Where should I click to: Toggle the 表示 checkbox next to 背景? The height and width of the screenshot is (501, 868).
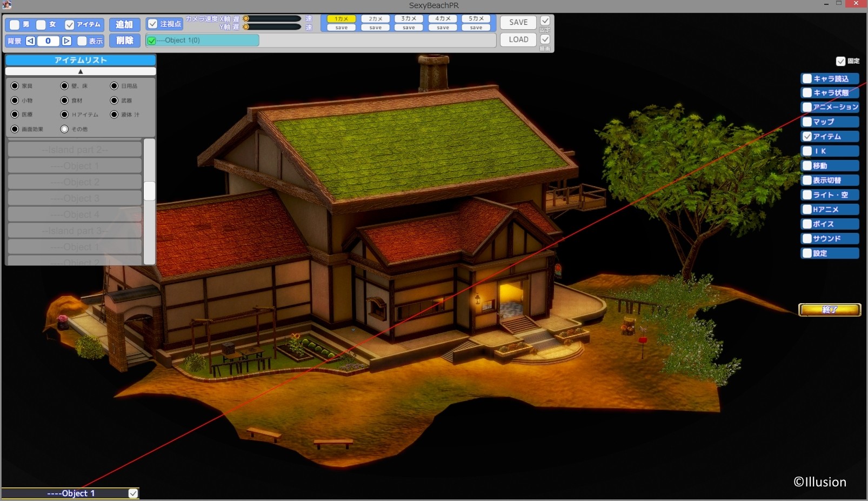pyautogui.click(x=82, y=41)
